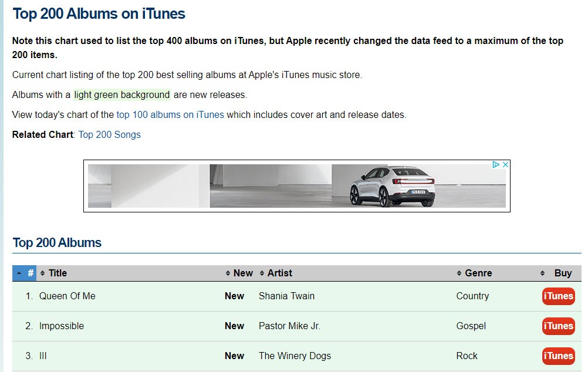The width and height of the screenshot is (588, 372).
Task: Sort albums by Title column
Action: 53,273
